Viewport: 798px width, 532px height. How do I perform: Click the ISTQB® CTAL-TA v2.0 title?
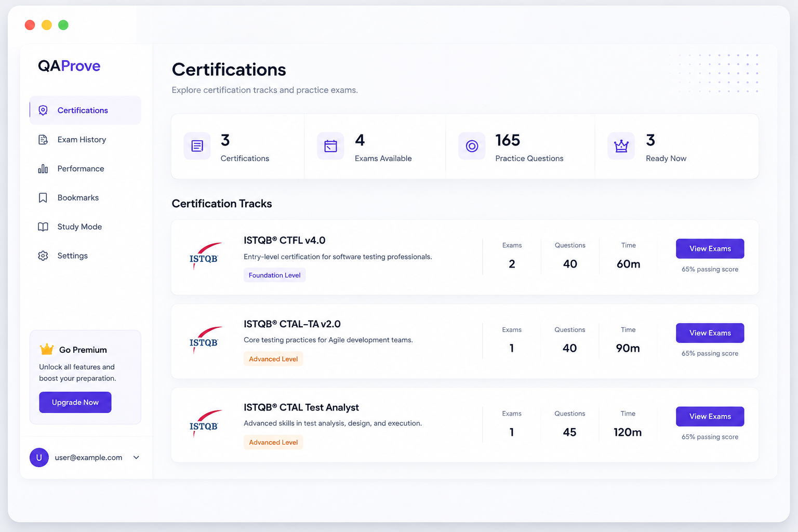pos(292,324)
